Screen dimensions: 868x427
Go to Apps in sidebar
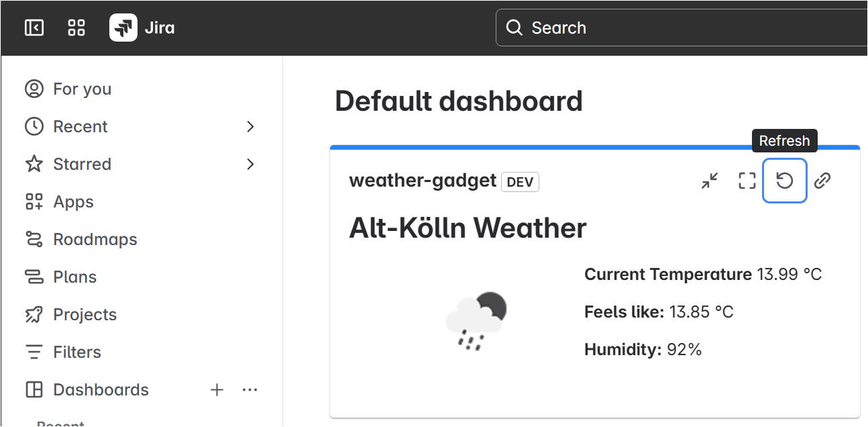click(x=73, y=201)
